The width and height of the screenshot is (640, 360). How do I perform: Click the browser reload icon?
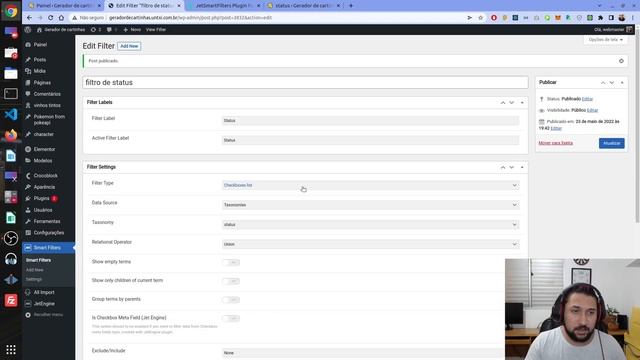tap(51, 18)
